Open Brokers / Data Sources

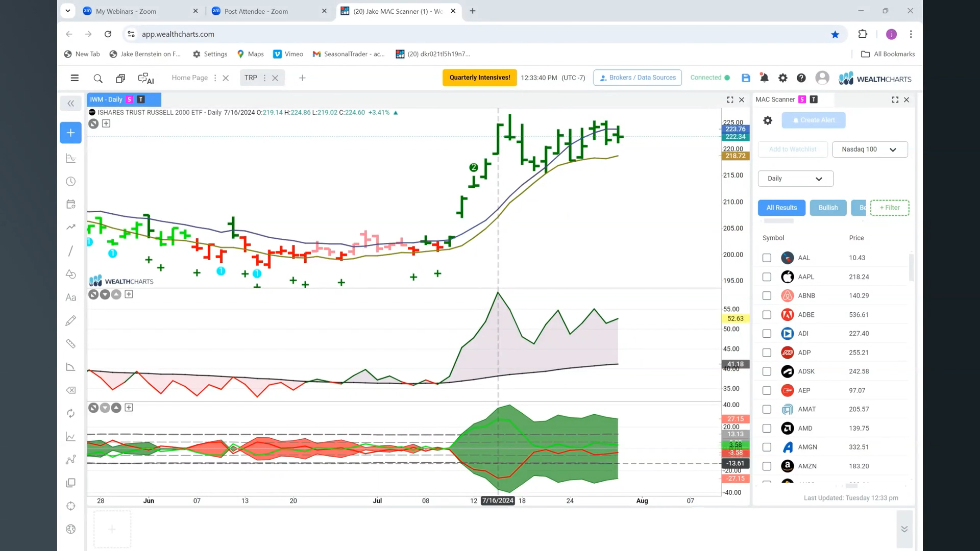coord(638,78)
